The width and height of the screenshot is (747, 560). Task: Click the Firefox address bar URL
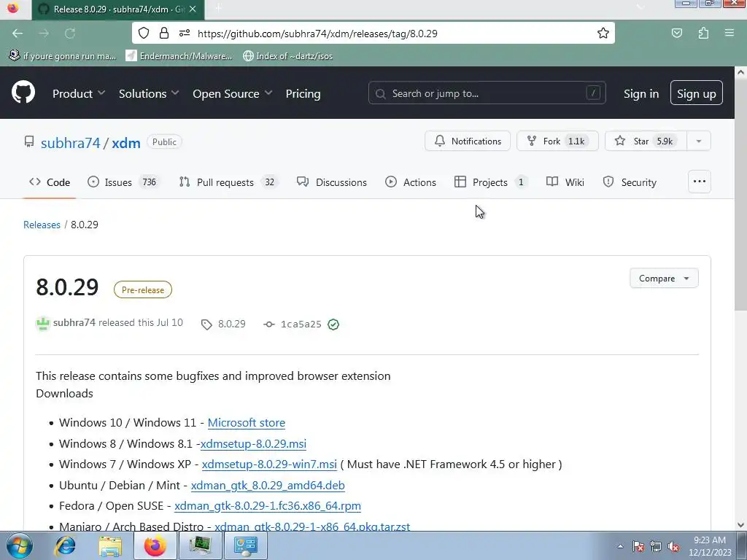point(317,34)
